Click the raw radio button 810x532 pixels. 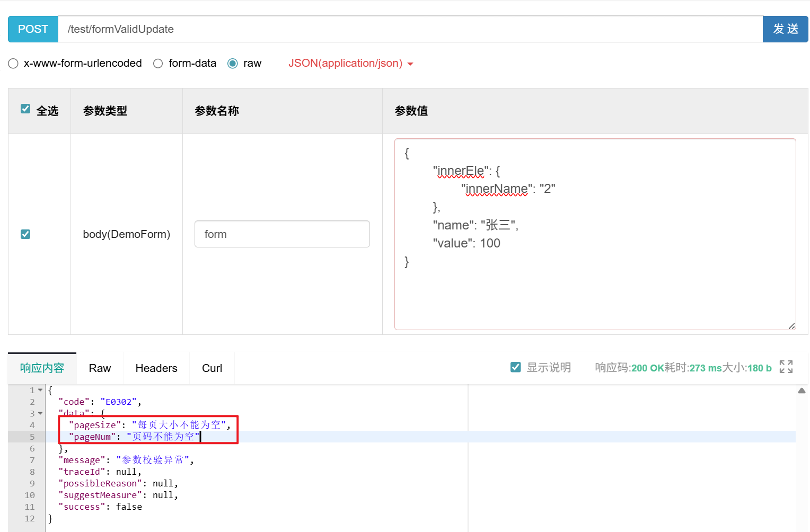pyautogui.click(x=232, y=63)
